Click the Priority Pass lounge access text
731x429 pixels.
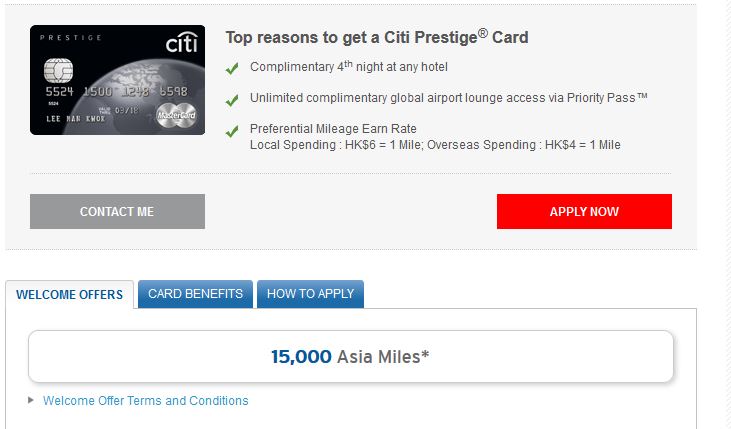tap(449, 98)
